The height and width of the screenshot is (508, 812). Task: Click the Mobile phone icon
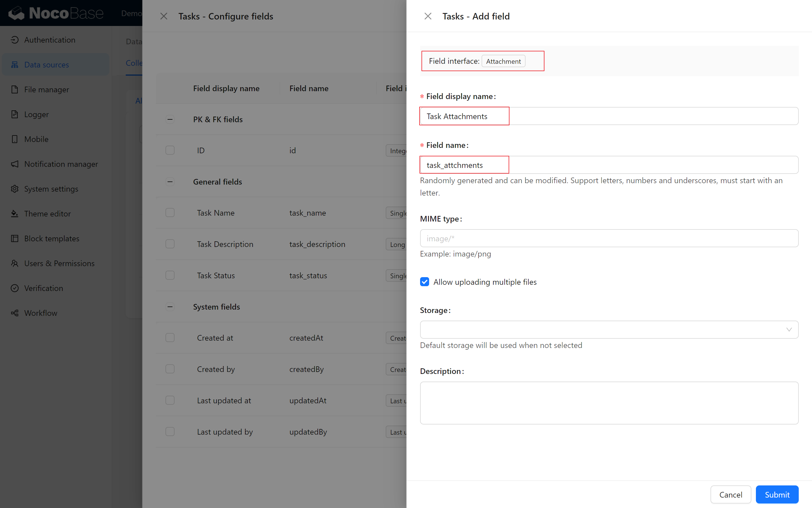click(x=14, y=139)
